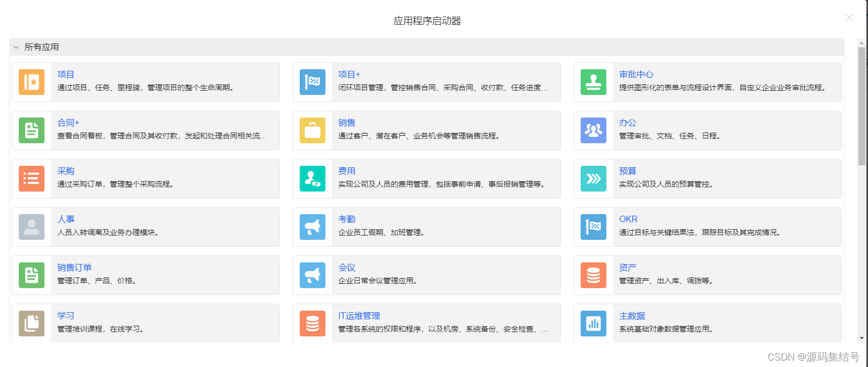Launch the 资产 app link

628,268
